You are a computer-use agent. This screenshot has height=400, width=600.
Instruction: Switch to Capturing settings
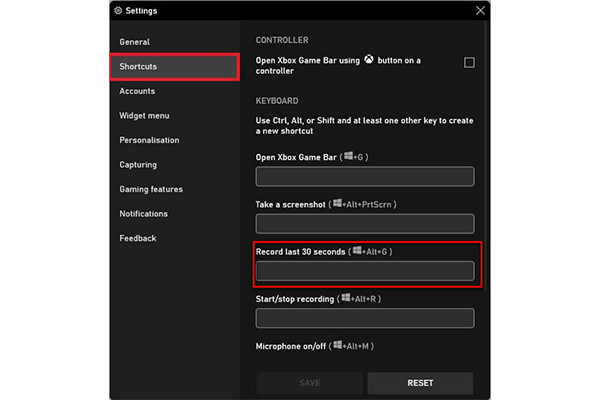pyautogui.click(x=138, y=165)
